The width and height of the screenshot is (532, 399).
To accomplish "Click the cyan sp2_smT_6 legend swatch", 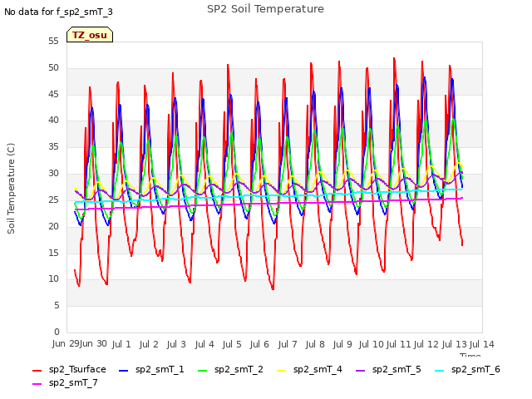I will (440, 371).
